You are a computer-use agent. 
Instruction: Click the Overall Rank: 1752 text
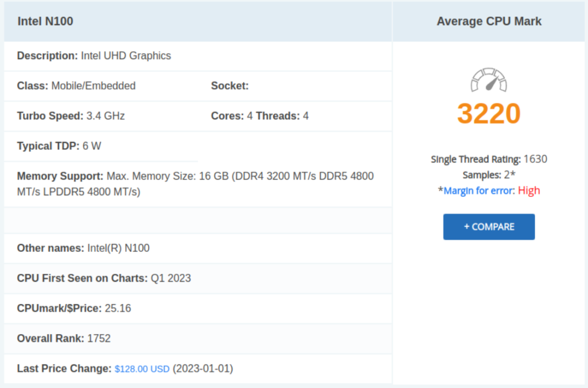pyautogui.click(x=64, y=339)
